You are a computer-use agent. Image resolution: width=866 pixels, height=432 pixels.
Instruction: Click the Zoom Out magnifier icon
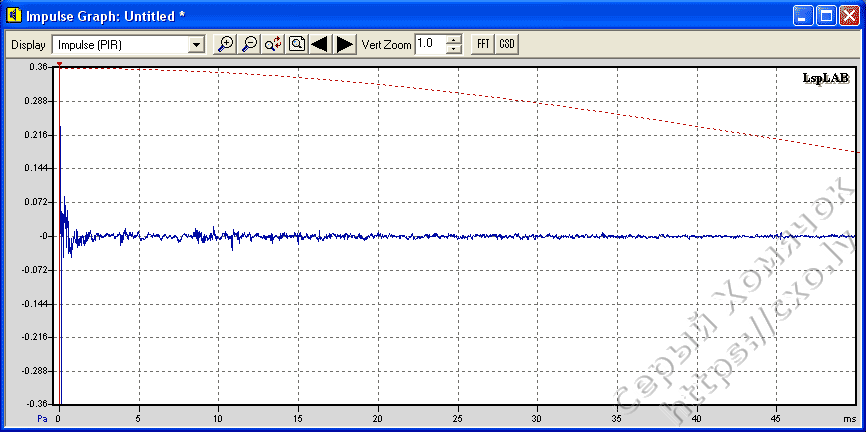tap(249, 44)
